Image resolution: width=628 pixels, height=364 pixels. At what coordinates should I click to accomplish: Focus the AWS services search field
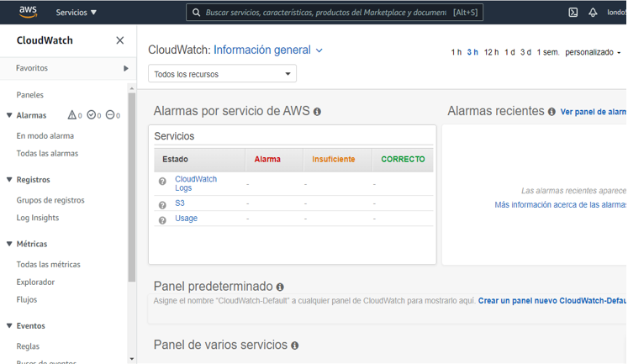click(334, 13)
